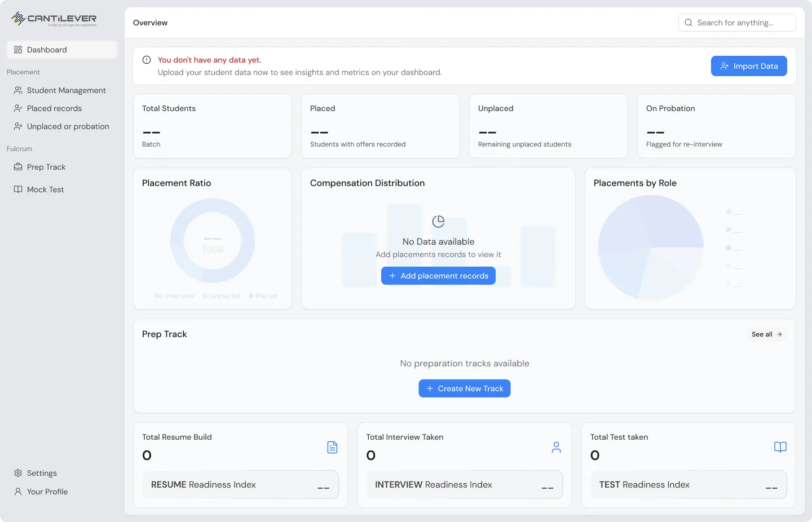Viewport: 812px width, 522px height.
Task: Click the open book icon in Total Test taken
Action: (780, 447)
